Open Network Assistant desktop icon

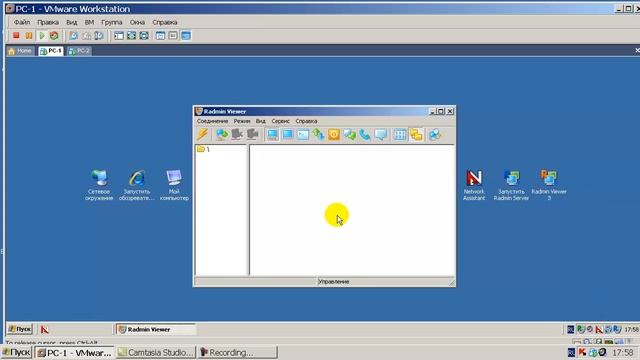coord(474,185)
